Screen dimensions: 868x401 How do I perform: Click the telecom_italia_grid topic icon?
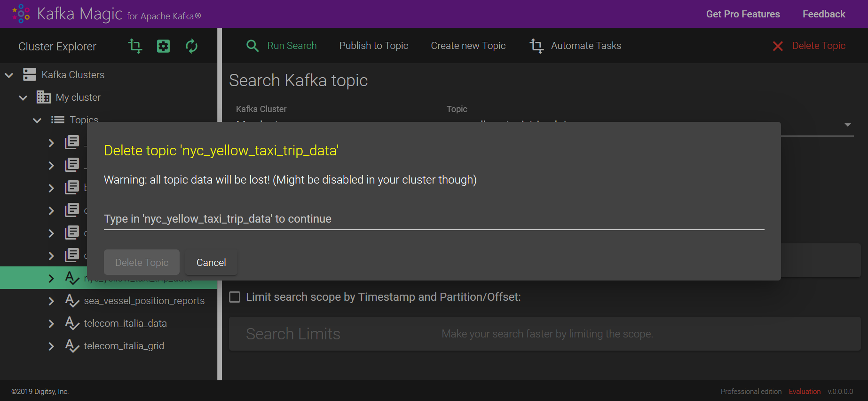pyautogui.click(x=72, y=346)
